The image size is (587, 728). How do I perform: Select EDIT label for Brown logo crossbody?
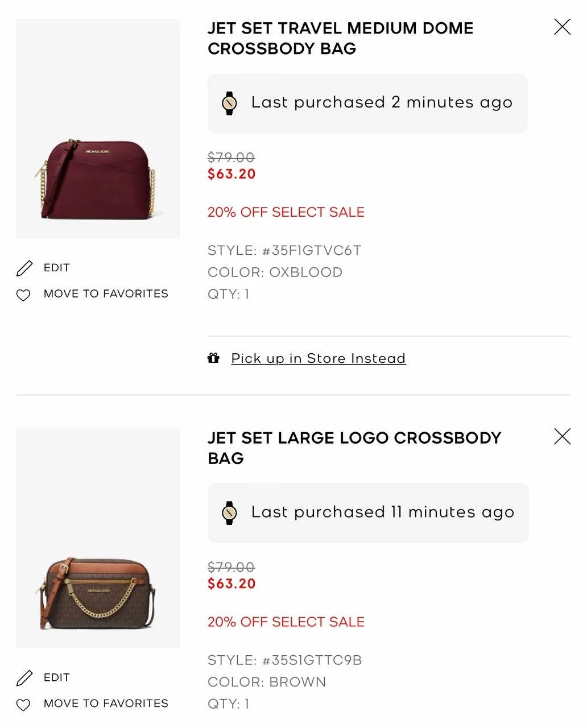pos(57,677)
